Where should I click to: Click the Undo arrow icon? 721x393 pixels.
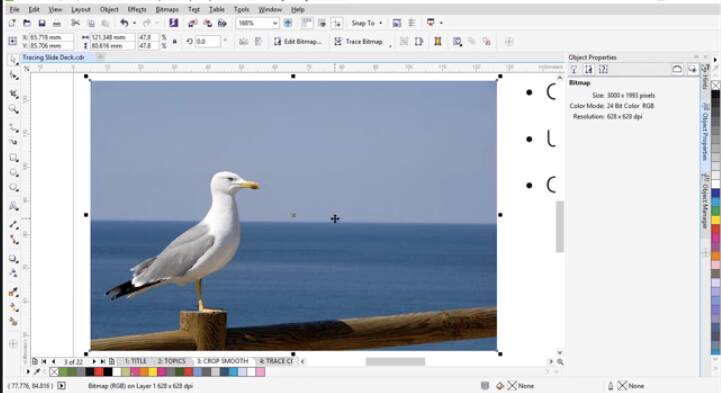point(124,23)
